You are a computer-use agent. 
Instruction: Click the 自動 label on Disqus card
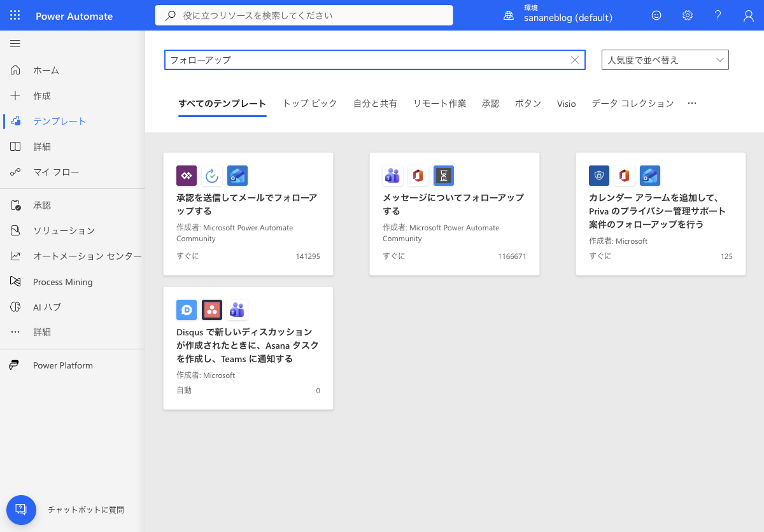184,390
